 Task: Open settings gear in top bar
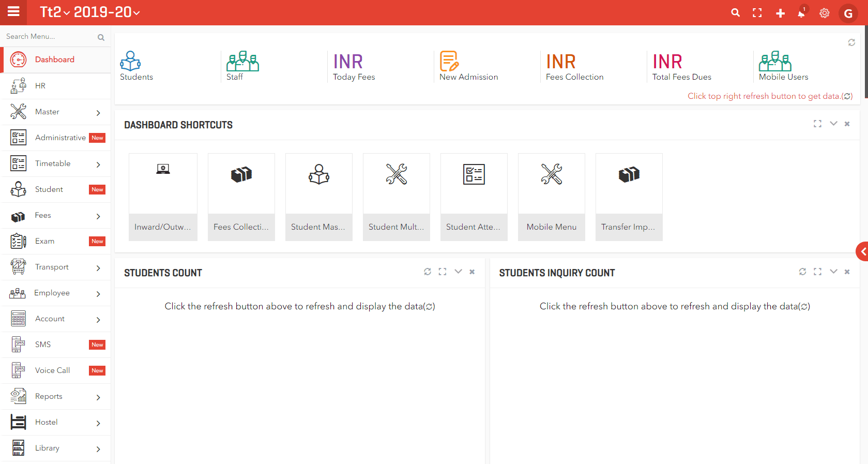(x=825, y=13)
